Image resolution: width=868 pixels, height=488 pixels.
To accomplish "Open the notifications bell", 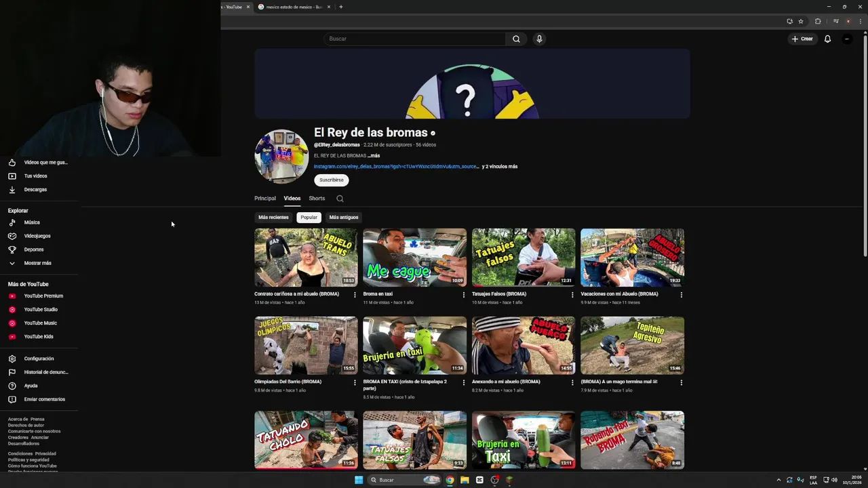I will pyautogui.click(x=827, y=39).
